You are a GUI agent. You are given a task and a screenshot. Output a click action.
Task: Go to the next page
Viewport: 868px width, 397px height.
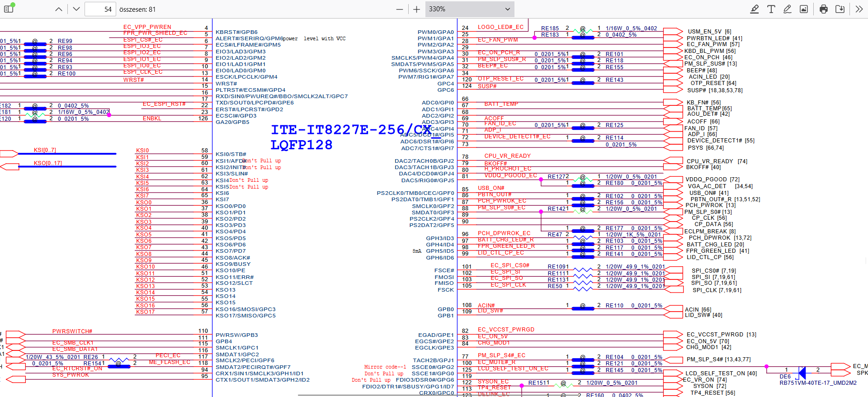tap(76, 9)
